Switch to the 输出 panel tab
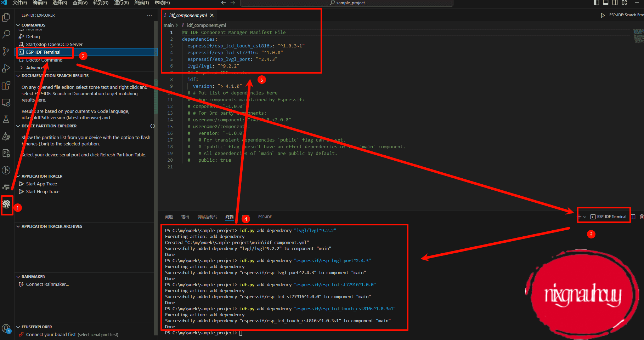This screenshot has height=340, width=644. [185, 217]
